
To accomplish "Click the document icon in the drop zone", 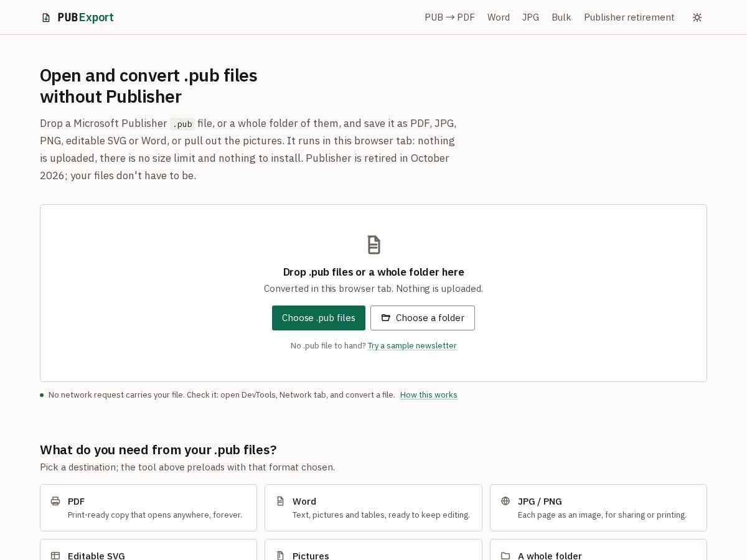I will (x=374, y=245).
